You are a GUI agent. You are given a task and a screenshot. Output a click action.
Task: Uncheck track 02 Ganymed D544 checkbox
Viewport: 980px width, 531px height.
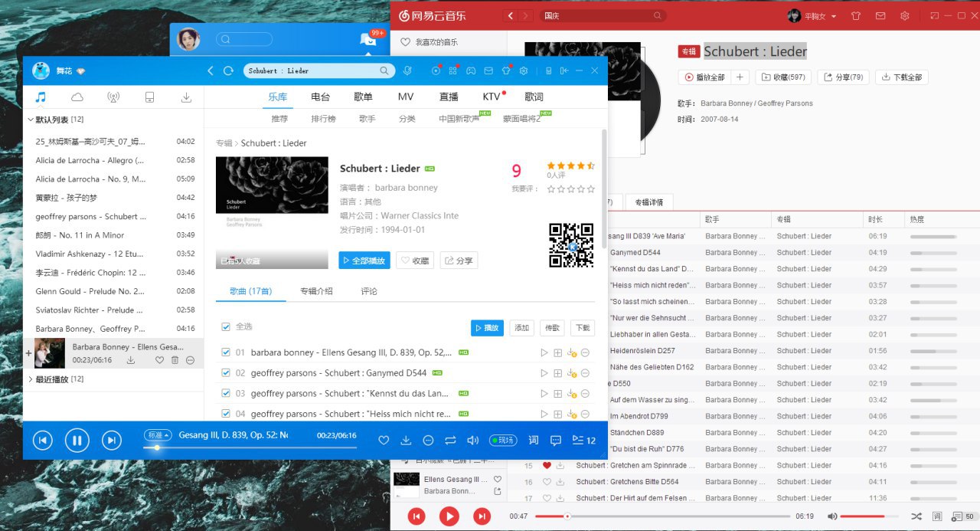tap(226, 373)
